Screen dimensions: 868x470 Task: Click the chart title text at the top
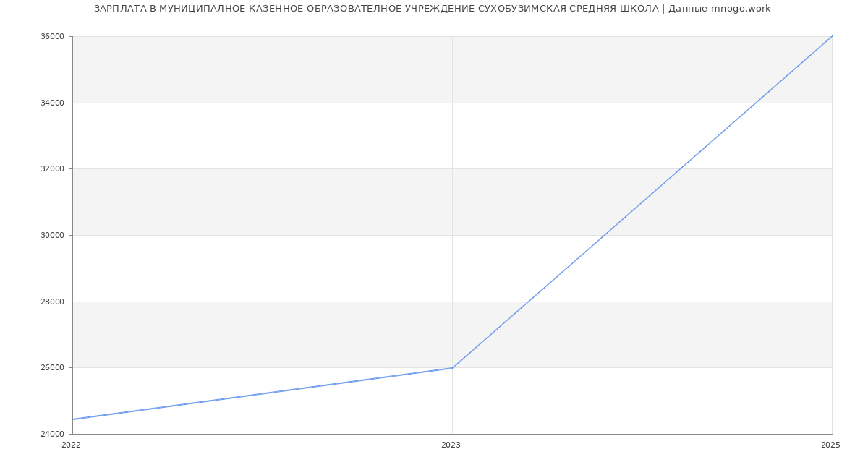pos(432,9)
